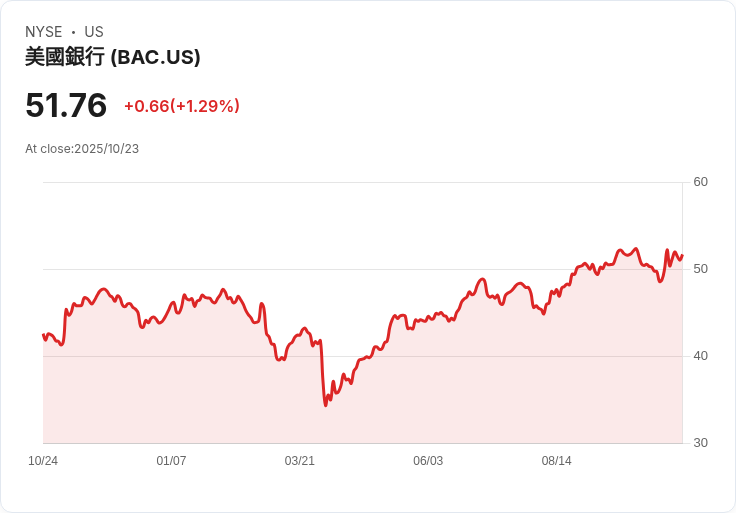Image resolution: width=736 pixels, height=513 pixels.
Task: Click the US market label
Action: click(94, 32)
